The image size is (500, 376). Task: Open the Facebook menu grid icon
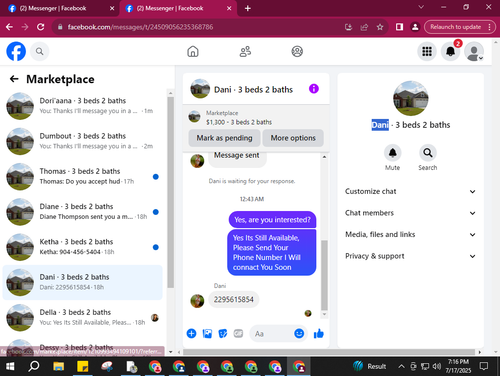pyautogui.click(x=427, y=51)
